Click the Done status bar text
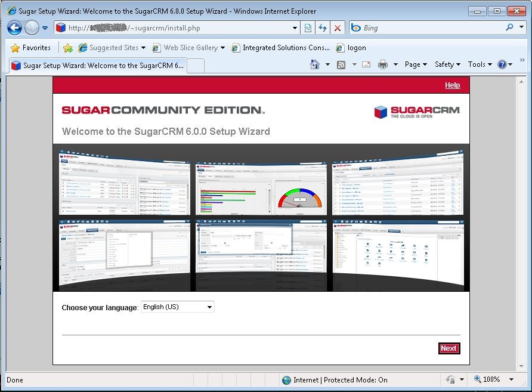Image resolution: width=532 pixels, height=392 pixels. point(15,380)
